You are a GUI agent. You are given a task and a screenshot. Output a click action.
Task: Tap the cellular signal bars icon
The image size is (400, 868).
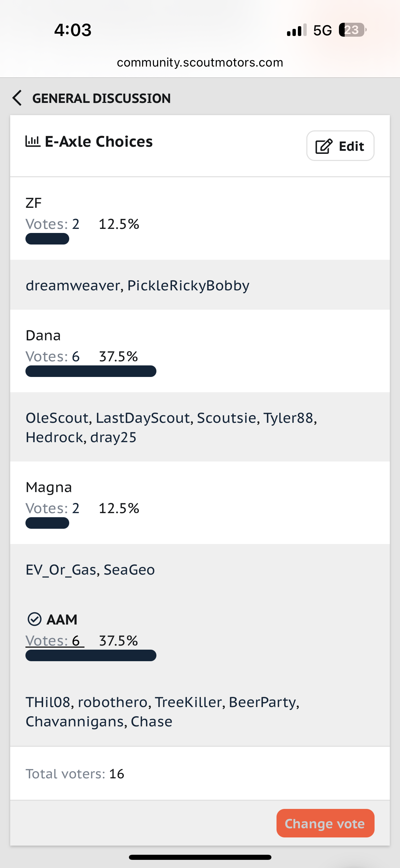point(297,30)
